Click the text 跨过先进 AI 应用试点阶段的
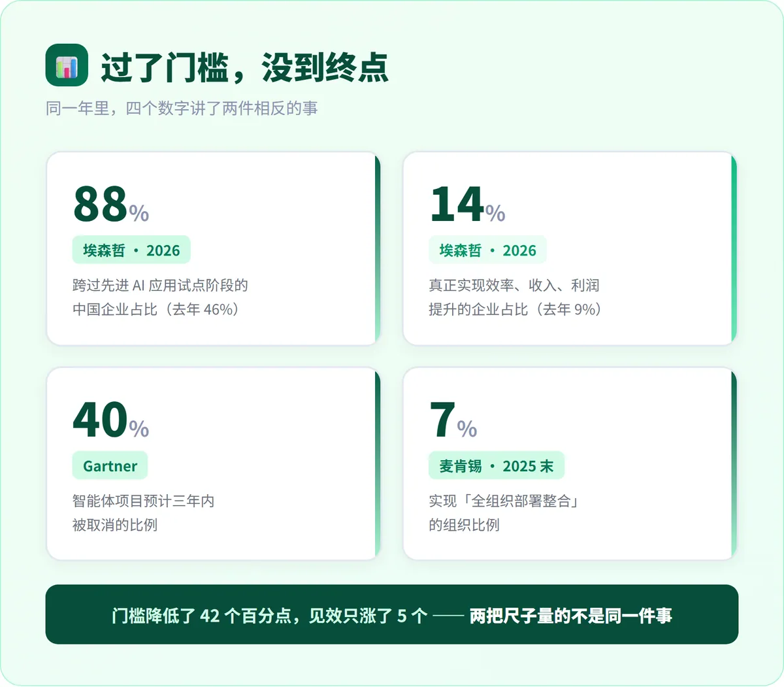Image resolution: width=784 pixels, height=687 pixels. click(160, 285)
